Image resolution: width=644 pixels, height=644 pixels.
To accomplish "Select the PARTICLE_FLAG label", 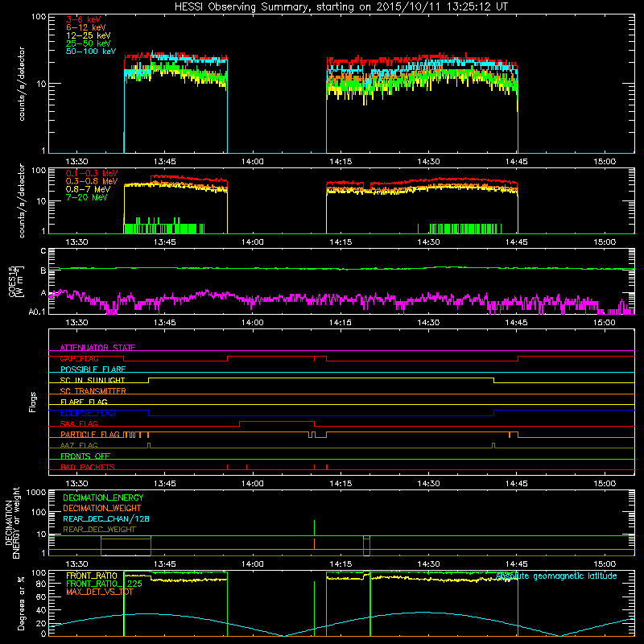I will point(90,434).
